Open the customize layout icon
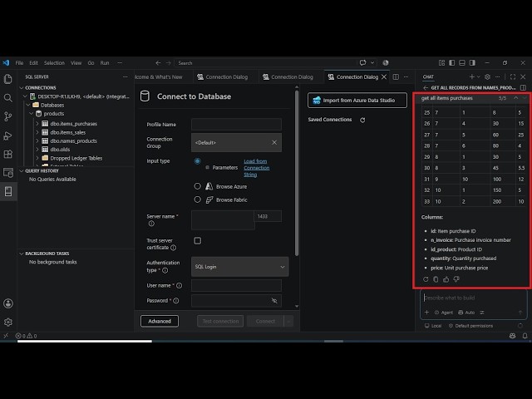532x399 pixels. pos(441,63)
